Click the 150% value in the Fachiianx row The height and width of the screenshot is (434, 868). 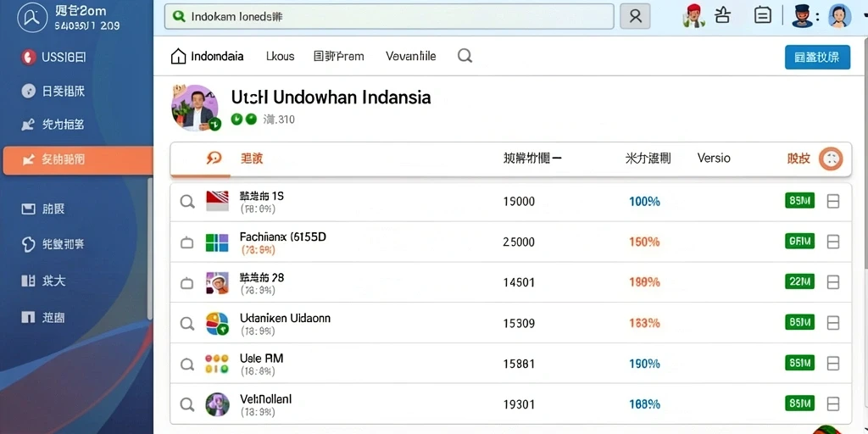644,242
